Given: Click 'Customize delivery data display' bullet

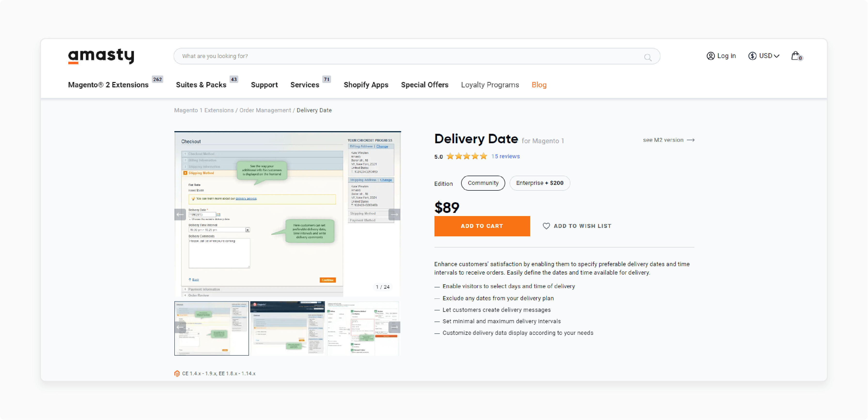Looking at the screenshot, I should [x=518, y=333].
